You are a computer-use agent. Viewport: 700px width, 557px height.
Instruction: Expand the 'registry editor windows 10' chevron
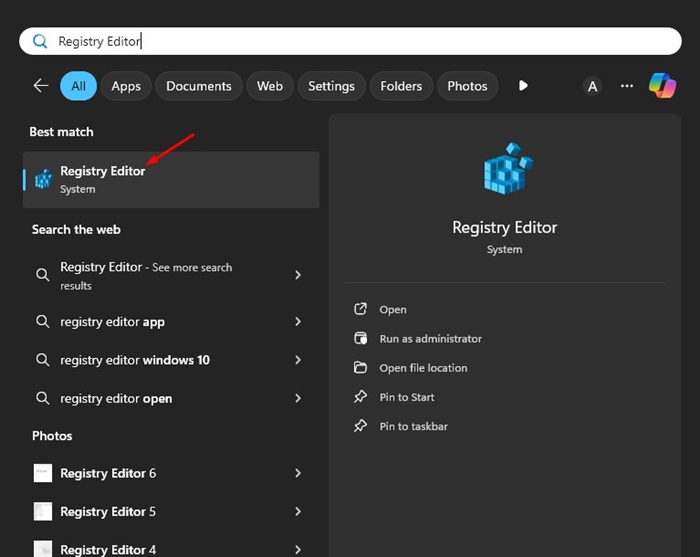298,360
